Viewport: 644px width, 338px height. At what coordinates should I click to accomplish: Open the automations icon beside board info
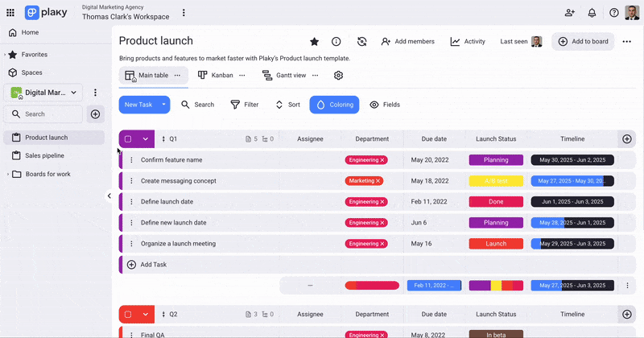pyautogui.click(x=361, y=42)
